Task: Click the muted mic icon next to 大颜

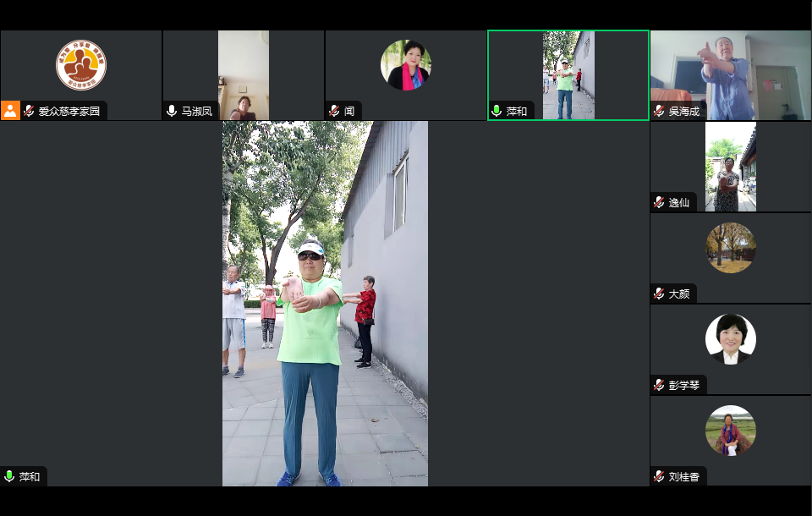Action: (x=659, y=294)
